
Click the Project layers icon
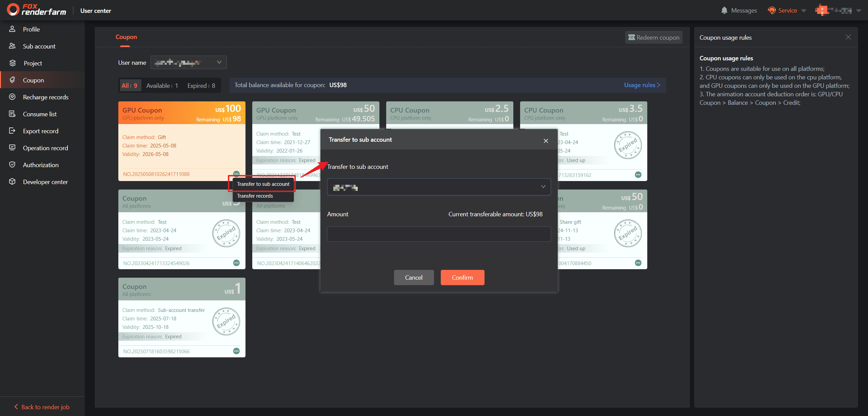pos(13,63)
